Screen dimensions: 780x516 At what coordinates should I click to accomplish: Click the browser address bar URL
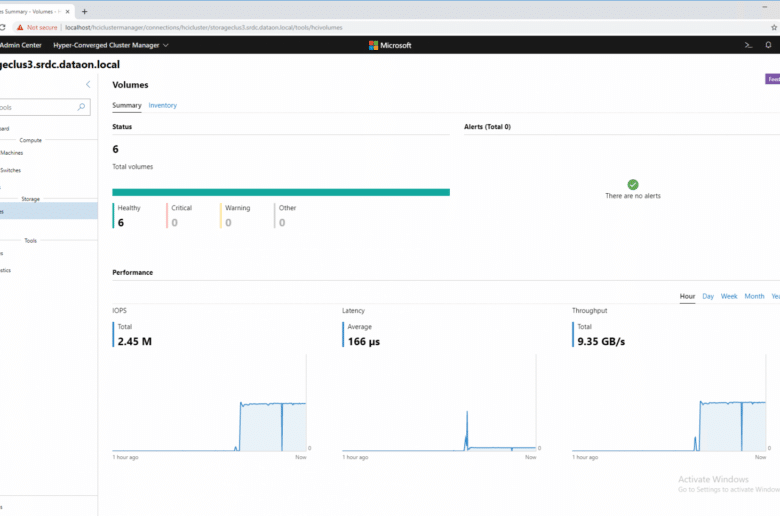click(x=204, y=27)
